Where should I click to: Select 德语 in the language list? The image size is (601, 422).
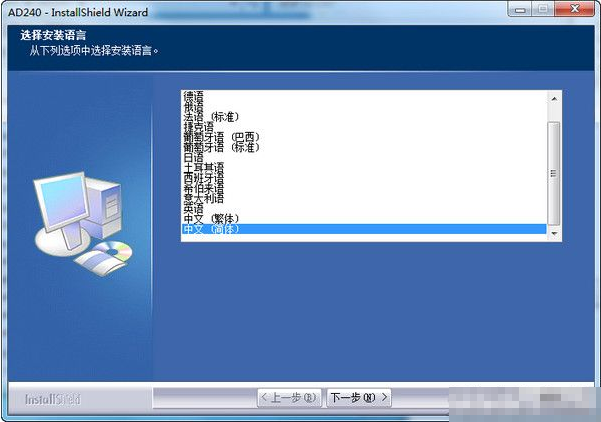click(x=193, y=96)
